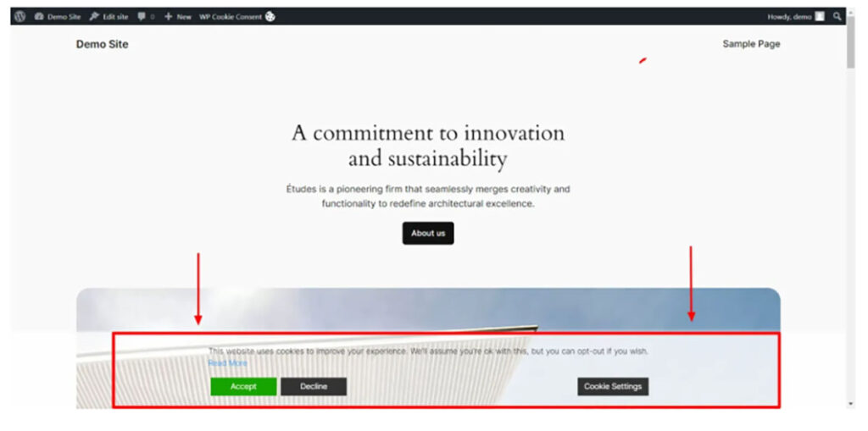Click the cookie icon beside WP Cookie Consent

270,17
